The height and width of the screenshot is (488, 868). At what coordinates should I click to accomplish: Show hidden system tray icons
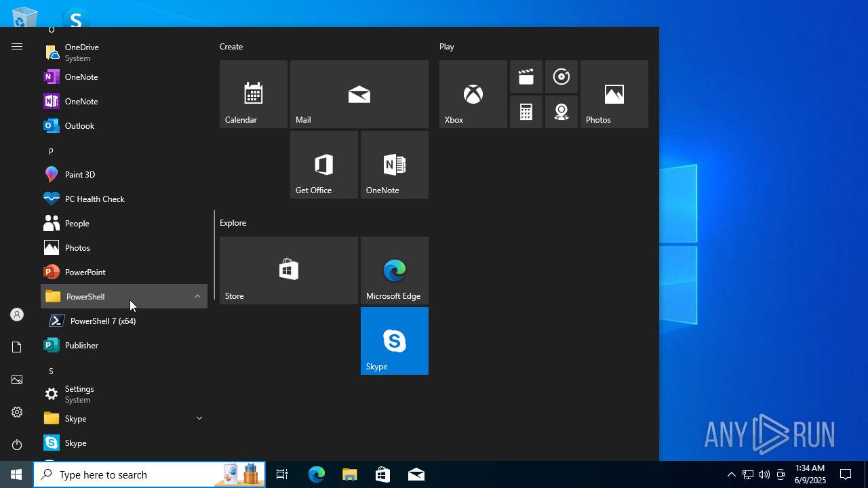[x=731, y=474]
